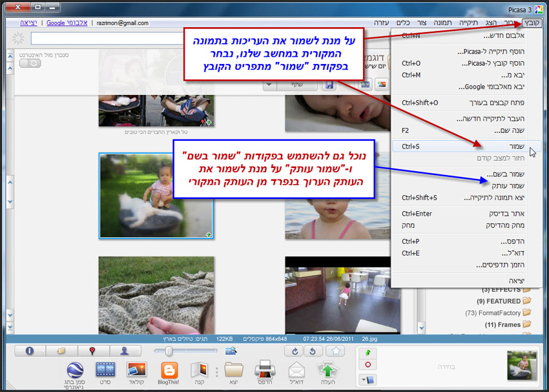Click the סרט movie filmstrip icon

105,373
